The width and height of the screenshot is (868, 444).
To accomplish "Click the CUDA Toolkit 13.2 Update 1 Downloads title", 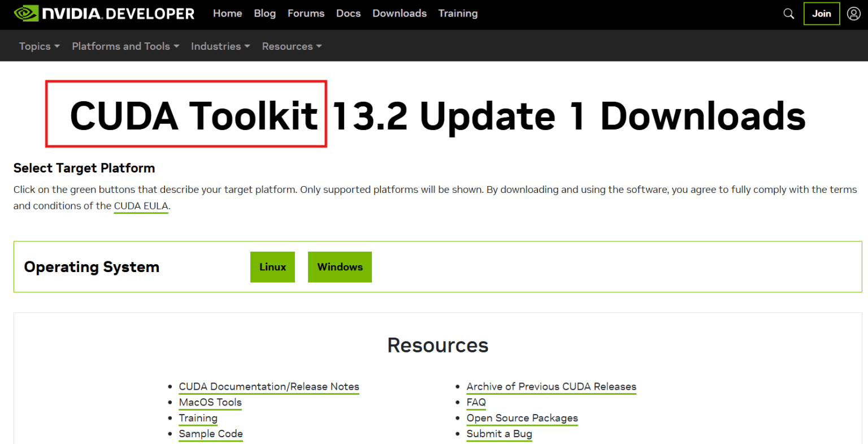I will (x=438, y=116).
